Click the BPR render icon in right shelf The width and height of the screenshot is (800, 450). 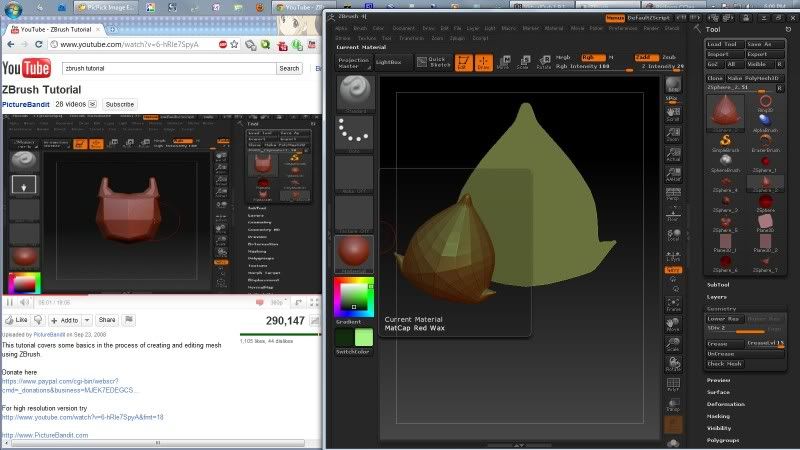[673, 84]
